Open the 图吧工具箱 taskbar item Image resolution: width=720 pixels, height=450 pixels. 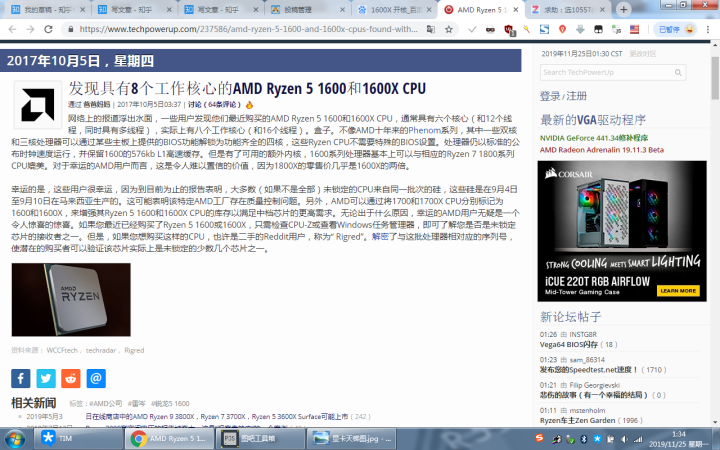pyautogui.click(x=261, y=439)
